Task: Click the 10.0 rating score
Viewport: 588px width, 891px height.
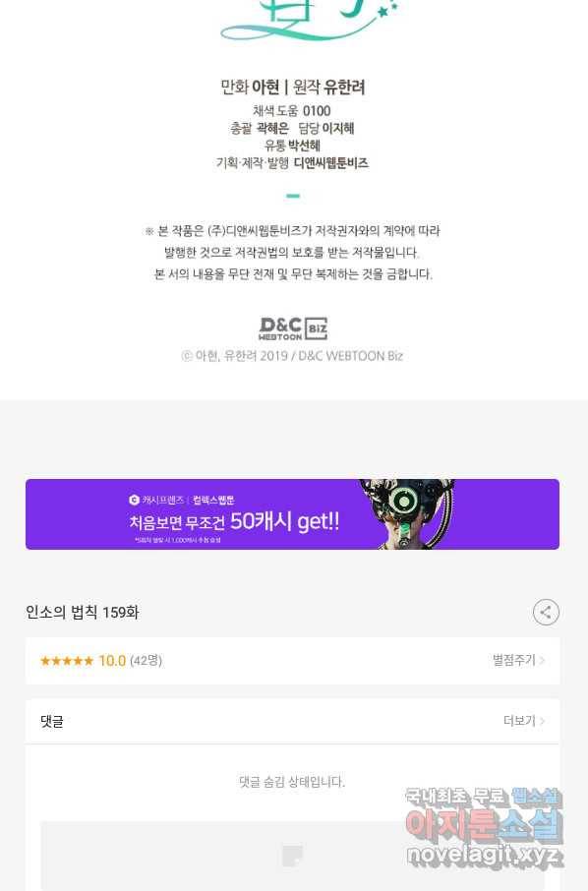Action: [x=112, y=660]
